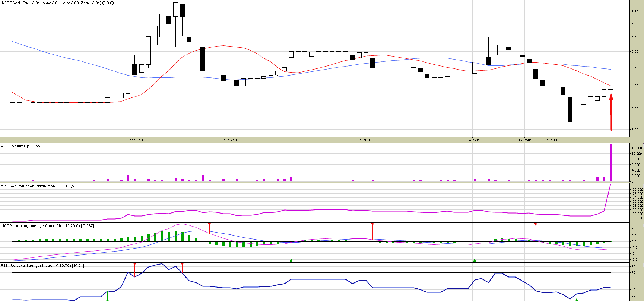This screenshot has width=644, height=301.
Task: Click the RSI Relative Strength Index label
Action: 42,266
